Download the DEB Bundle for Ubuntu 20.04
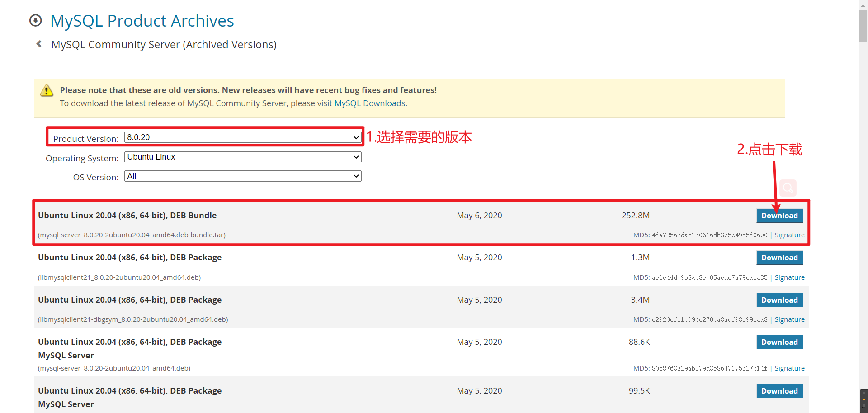Image resolution: width=868 pixels, height=413 pixels. [780, 216]
